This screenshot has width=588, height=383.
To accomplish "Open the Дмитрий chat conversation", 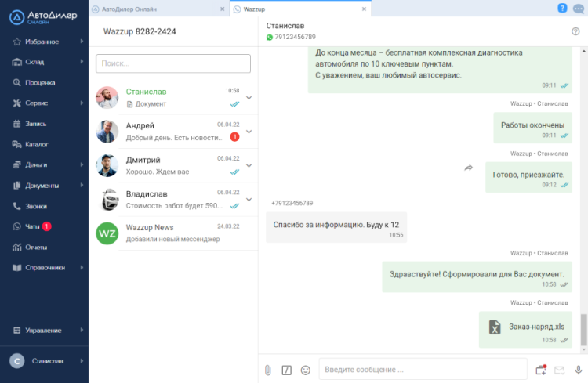I will pos(173,165).
